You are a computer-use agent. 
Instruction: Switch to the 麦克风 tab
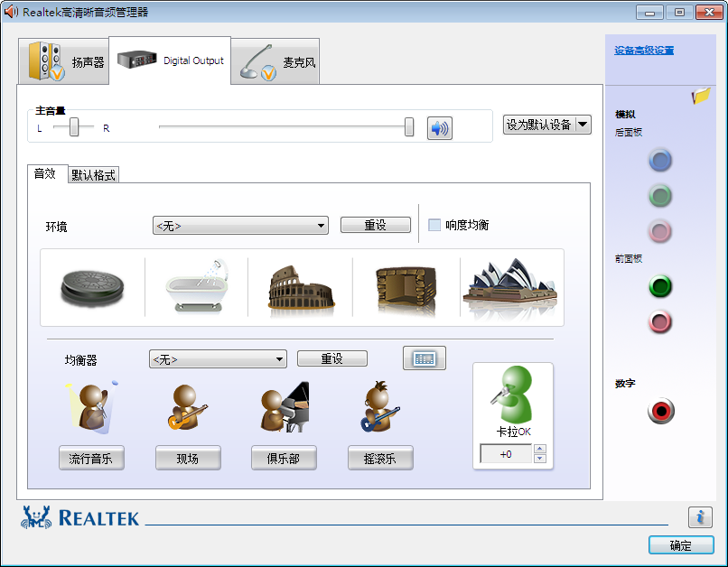(274, 60)
